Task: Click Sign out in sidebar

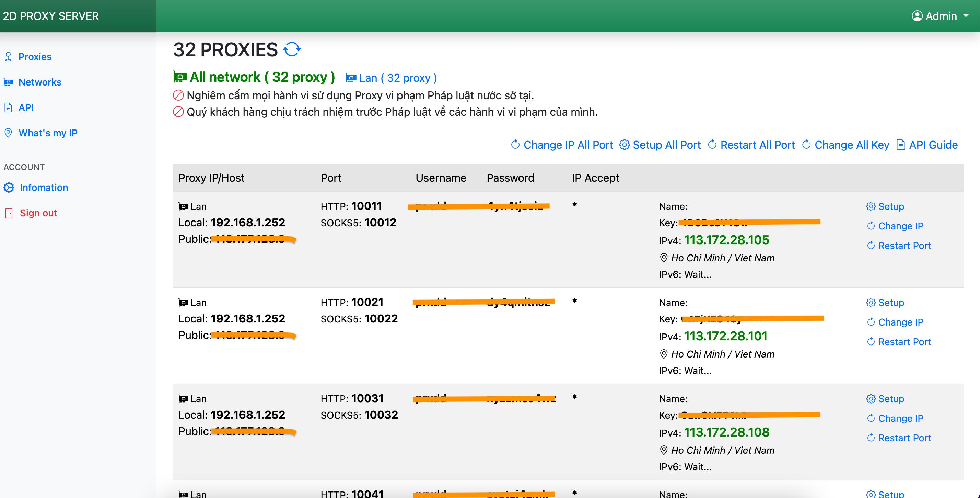Action: (x=38, y=213)
